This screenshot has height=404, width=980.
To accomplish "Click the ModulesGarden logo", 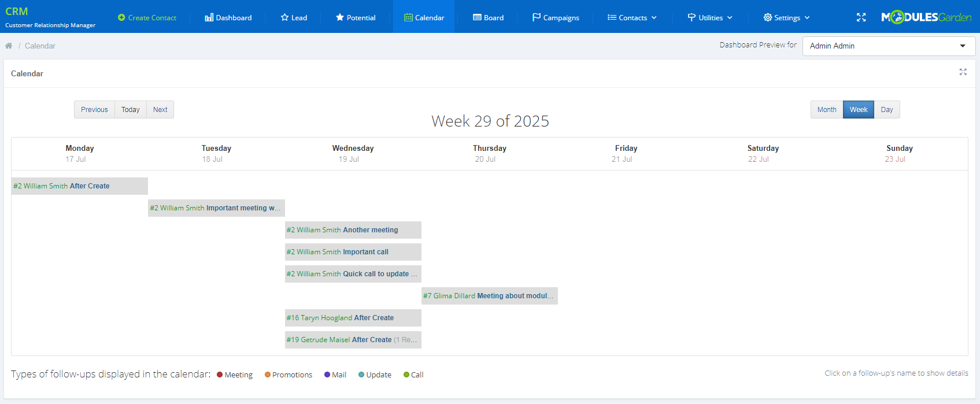I will pyautogui.click(x=926, y=17).
